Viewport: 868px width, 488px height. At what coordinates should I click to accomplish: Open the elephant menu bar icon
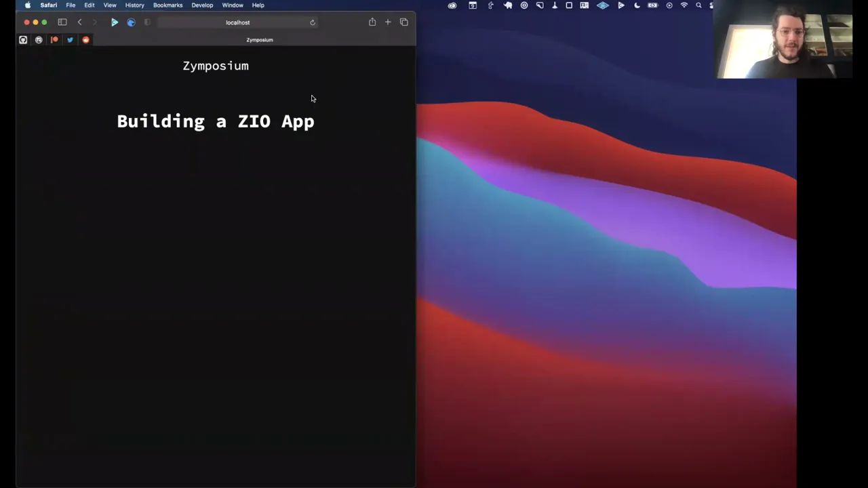(508, 5)
